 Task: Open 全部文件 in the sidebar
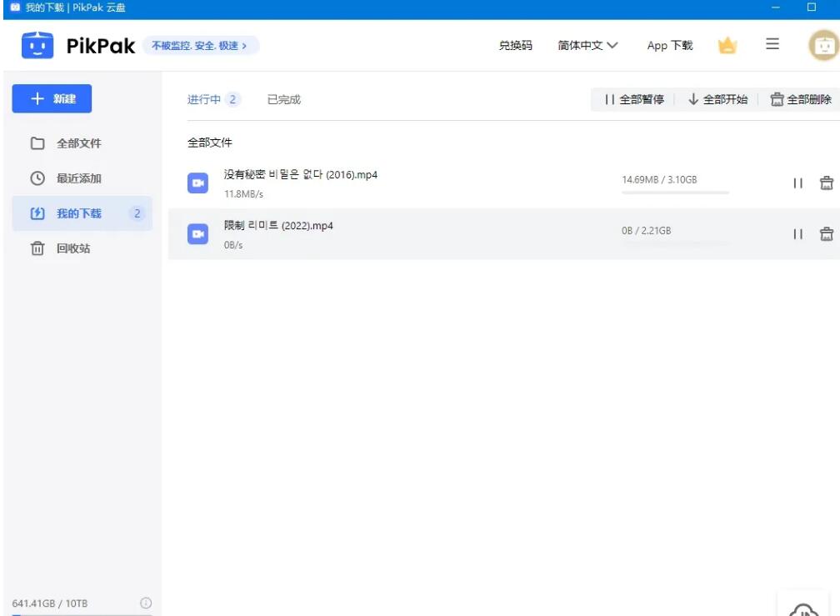pos(82,143)
